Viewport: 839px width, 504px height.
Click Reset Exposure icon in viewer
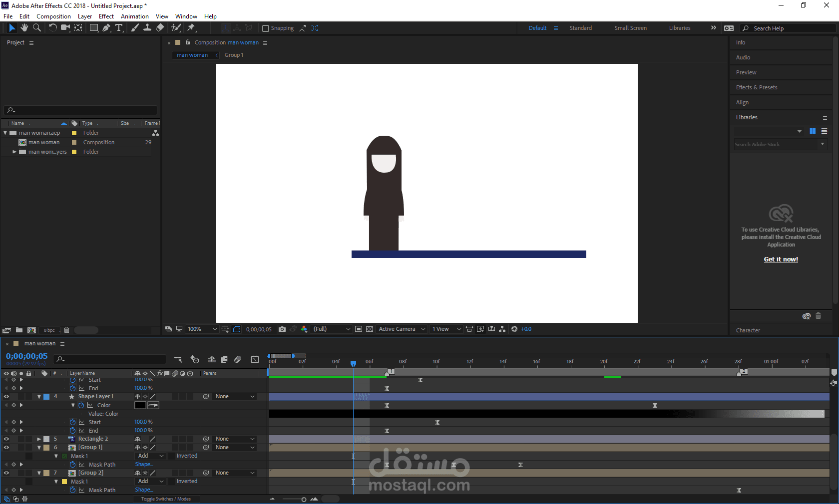coord(514,329)
